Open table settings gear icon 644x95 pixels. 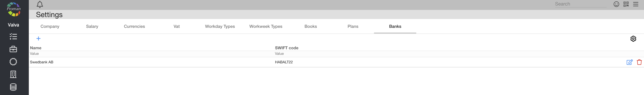(633, 39)
